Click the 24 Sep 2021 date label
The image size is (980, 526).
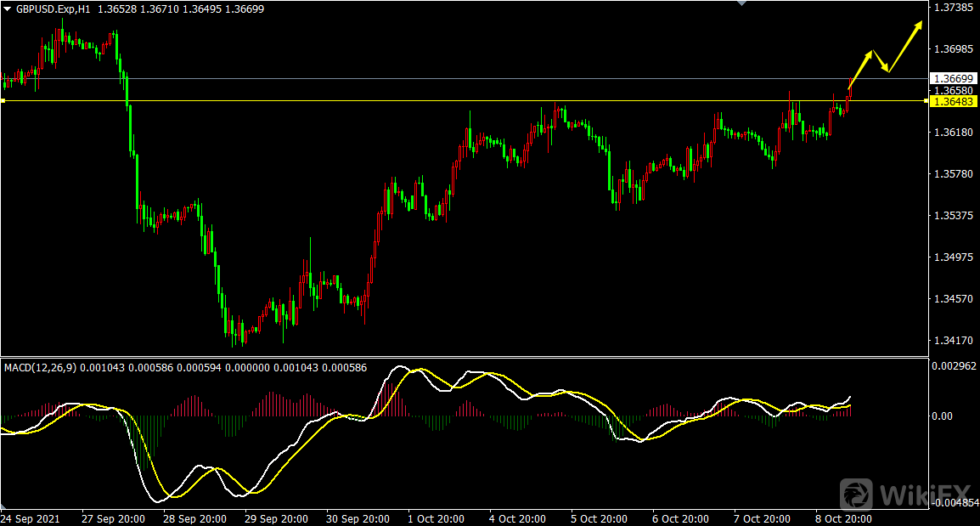click(x=30, y=518)
